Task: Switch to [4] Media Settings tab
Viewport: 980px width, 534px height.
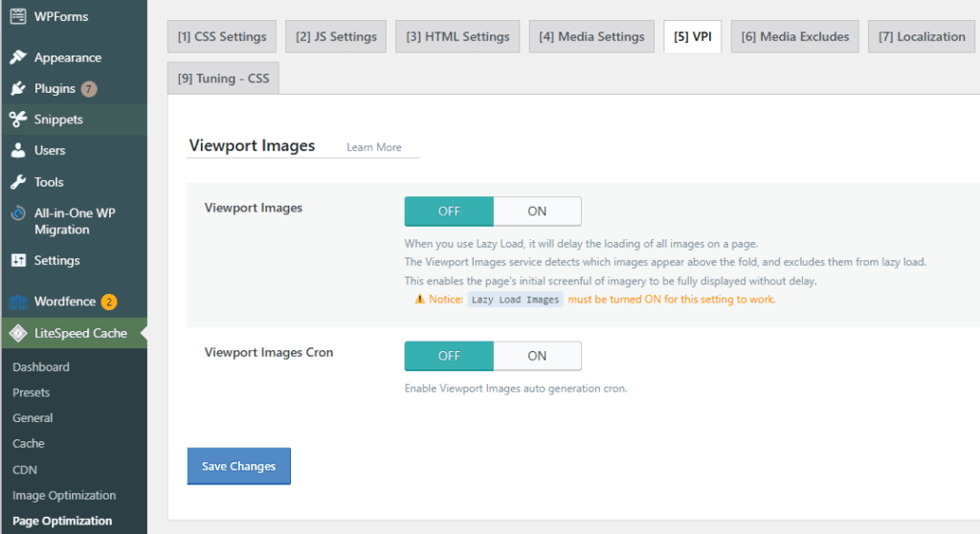Action: coord(591,36)
